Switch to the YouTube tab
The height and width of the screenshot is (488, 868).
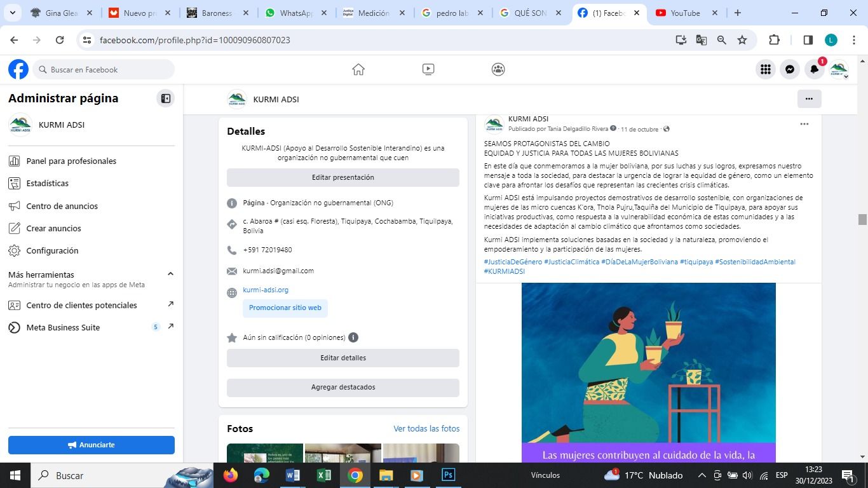pyautogui.click(x=686, y=13)
